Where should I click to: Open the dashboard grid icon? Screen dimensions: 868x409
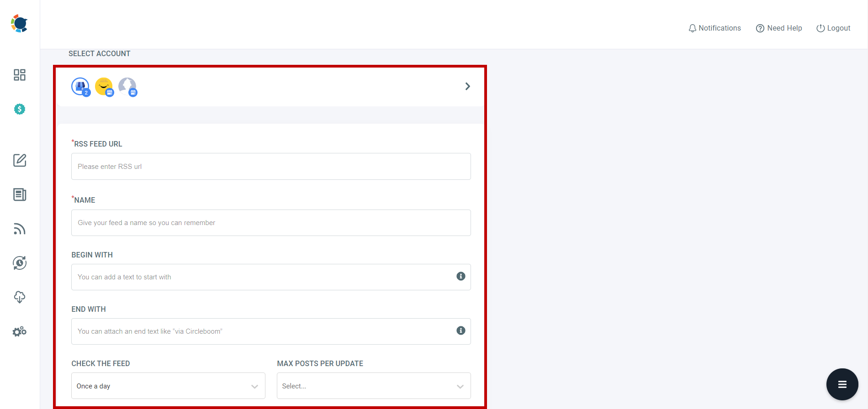[20, 75]
